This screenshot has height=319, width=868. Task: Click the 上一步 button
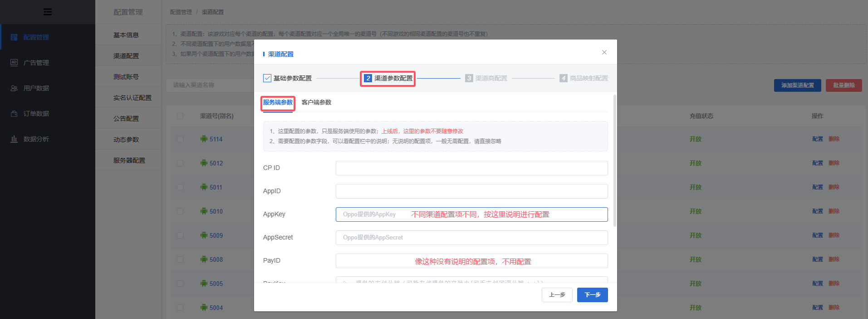click(557, 295)
